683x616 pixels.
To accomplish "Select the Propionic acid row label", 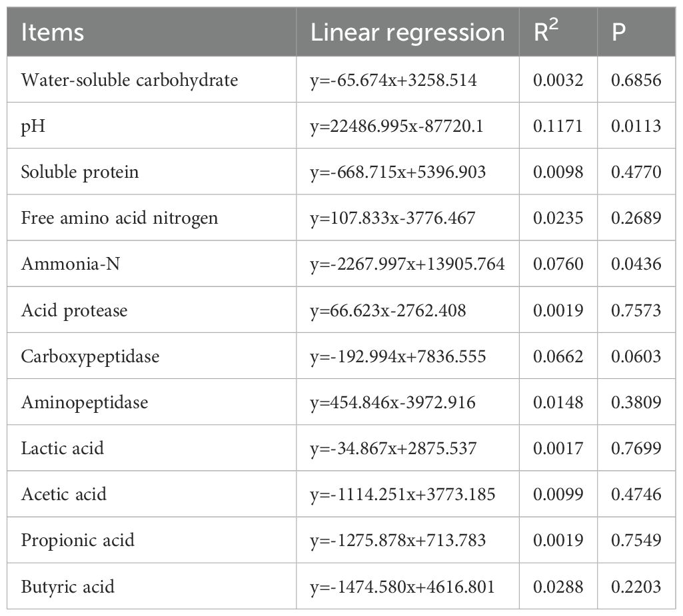I will tap(77, 541).
